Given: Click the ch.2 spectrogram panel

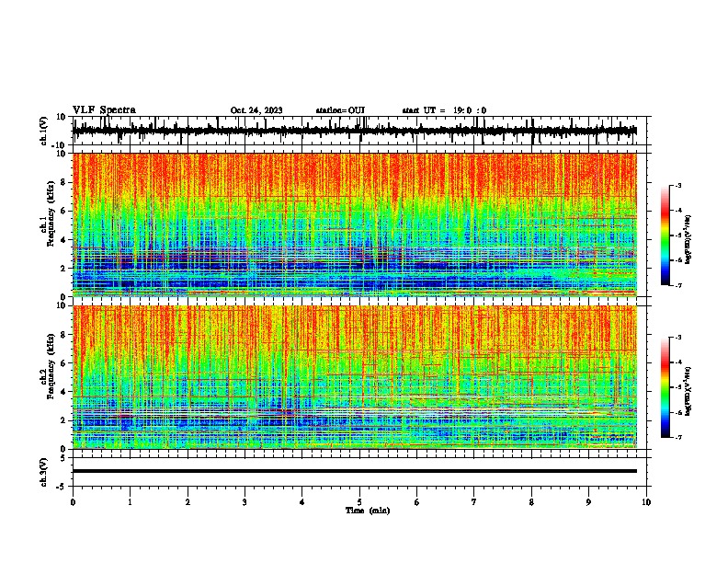Looking at the screenshot, I should coord(355,377).
